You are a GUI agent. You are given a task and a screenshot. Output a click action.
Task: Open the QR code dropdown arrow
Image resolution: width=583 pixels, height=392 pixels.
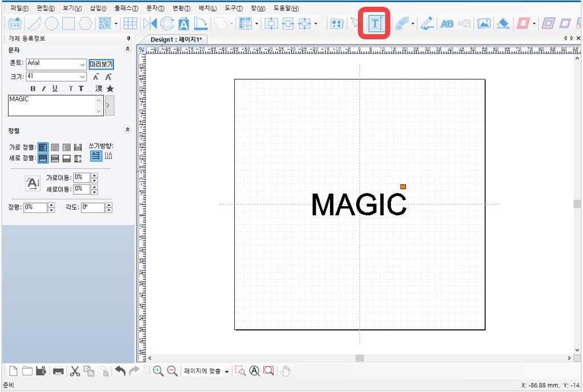(116, 24)
